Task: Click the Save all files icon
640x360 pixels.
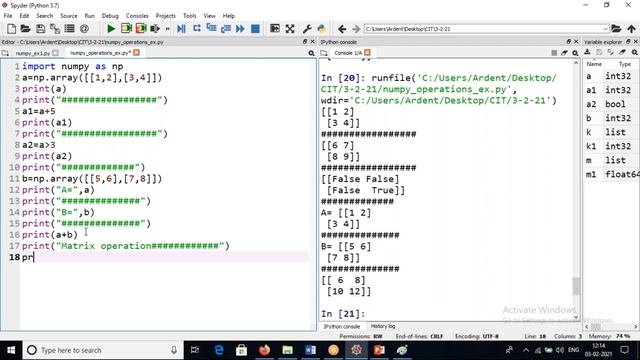Action: pos(55,29)
